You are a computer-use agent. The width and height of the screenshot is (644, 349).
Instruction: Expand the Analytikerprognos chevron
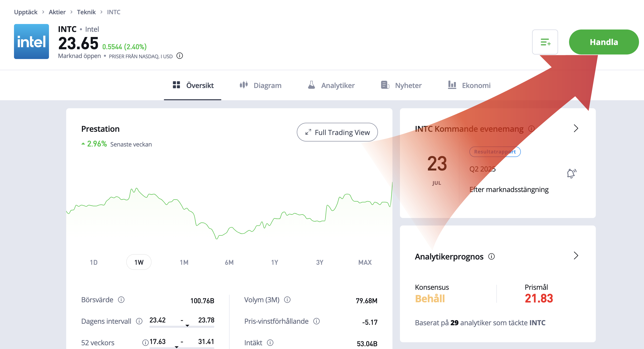(576, 256)
